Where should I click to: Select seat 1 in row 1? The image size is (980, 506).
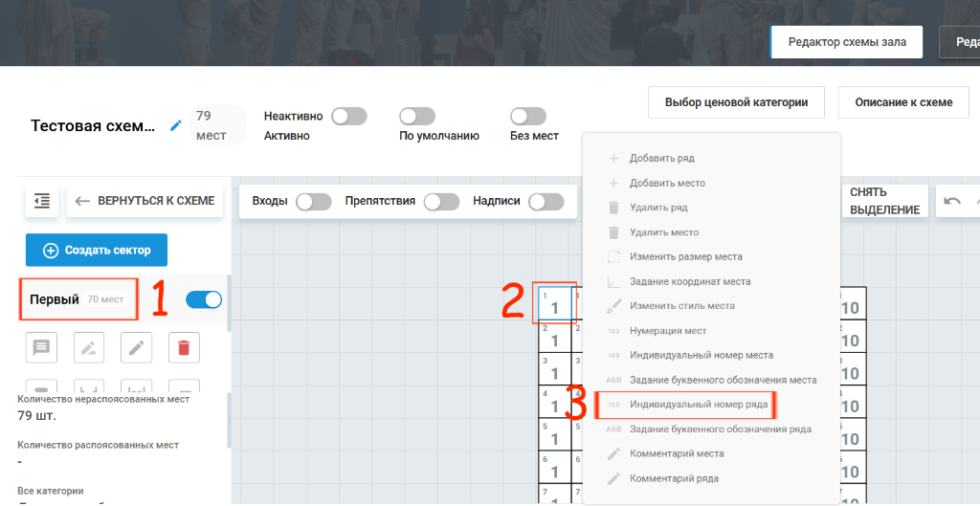click(555, 303)
